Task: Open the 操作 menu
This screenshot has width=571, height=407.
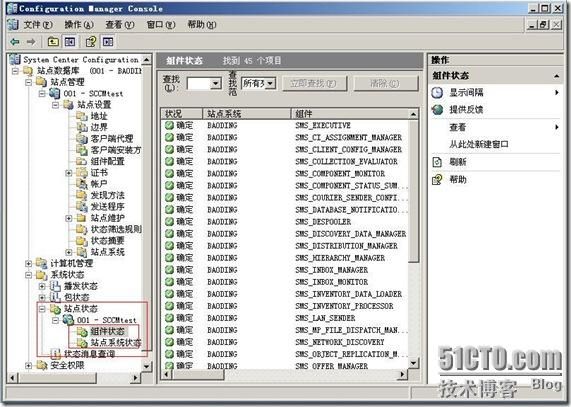Action: pyautogui.click(x=79, y=25)
